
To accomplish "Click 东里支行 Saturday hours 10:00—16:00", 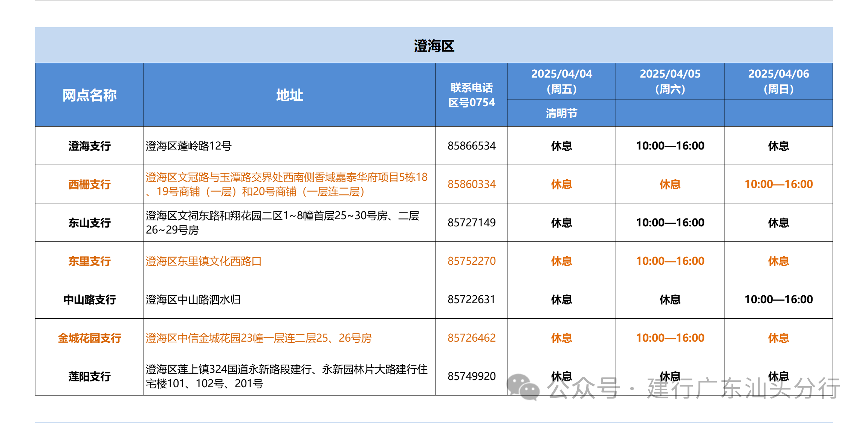I will (670, 261).
